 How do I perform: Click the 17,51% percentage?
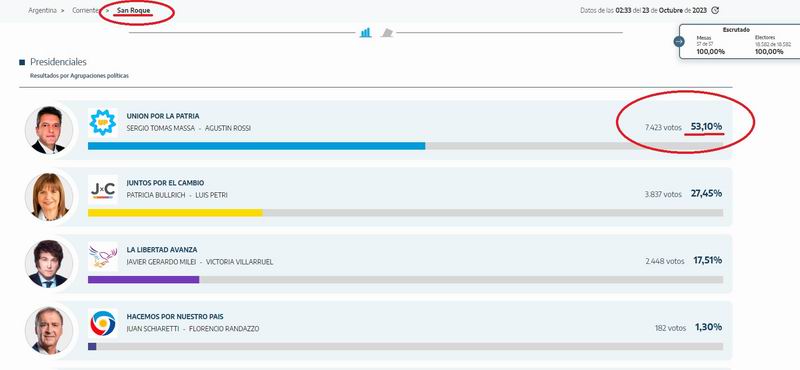click(x=707, y=260)
